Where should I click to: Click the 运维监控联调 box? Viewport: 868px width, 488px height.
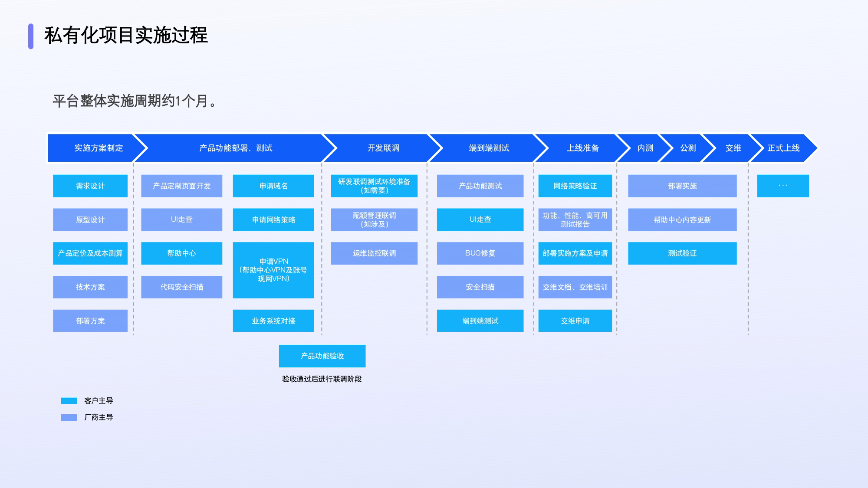374,253
